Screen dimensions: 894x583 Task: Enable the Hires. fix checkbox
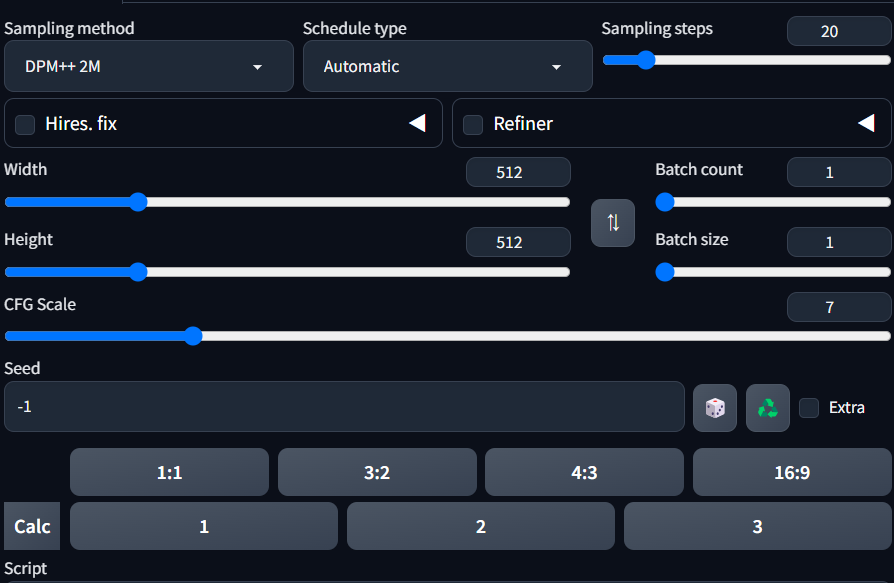[25, 124]
